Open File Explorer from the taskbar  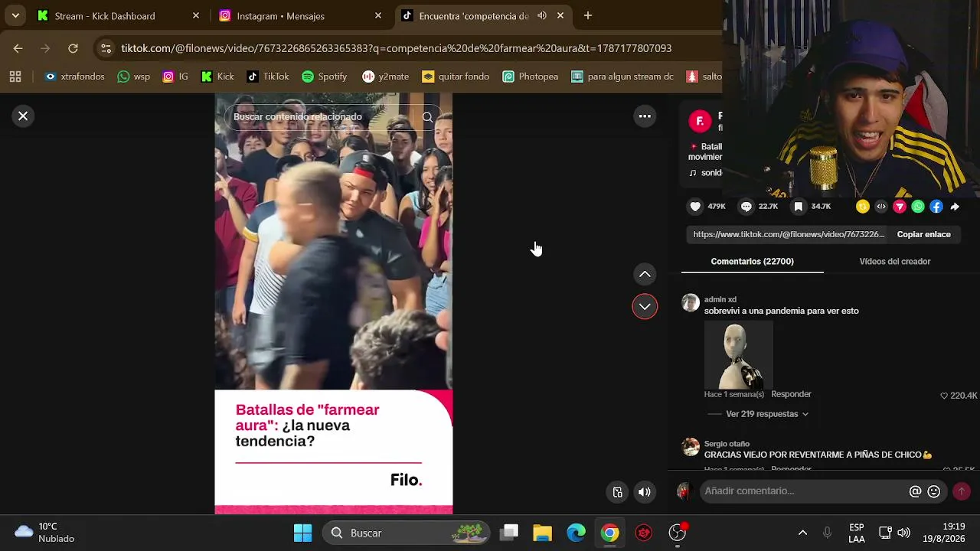[x=542, y=533]
